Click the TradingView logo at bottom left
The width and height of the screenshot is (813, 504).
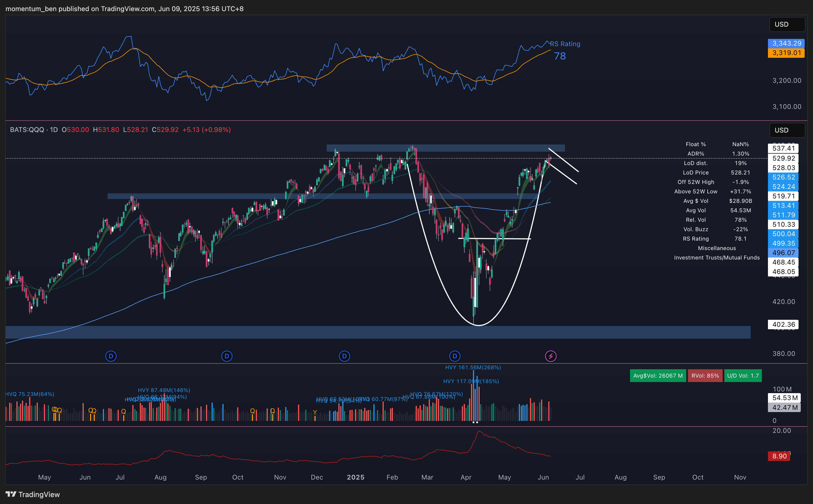tap(33, 494)
